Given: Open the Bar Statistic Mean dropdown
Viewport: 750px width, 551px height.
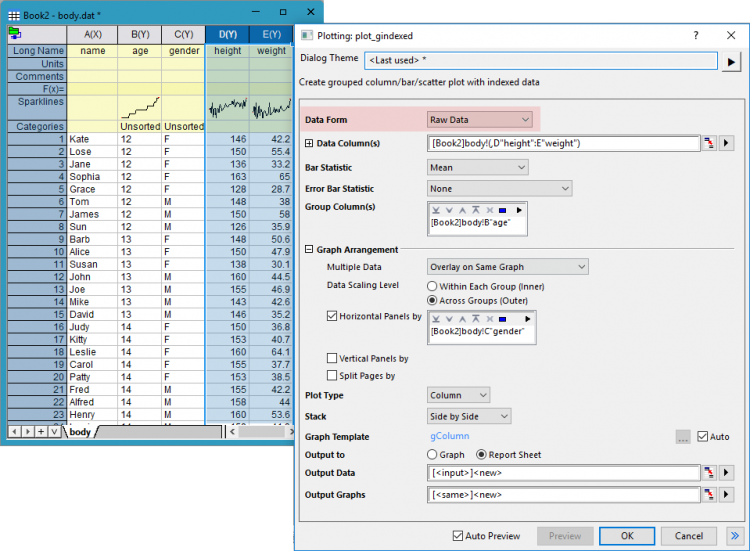Looking at the screenshot, I should click(x=477, y=167).
